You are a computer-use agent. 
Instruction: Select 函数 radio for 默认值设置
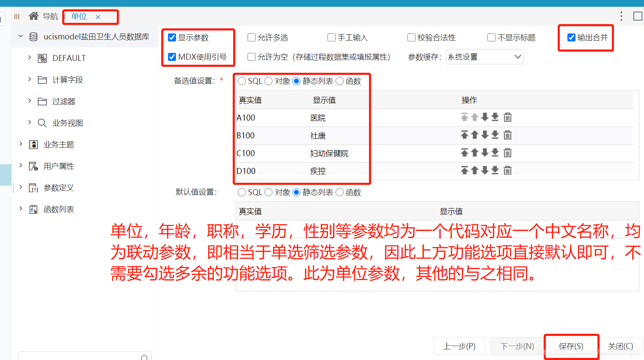pos(340,192)
